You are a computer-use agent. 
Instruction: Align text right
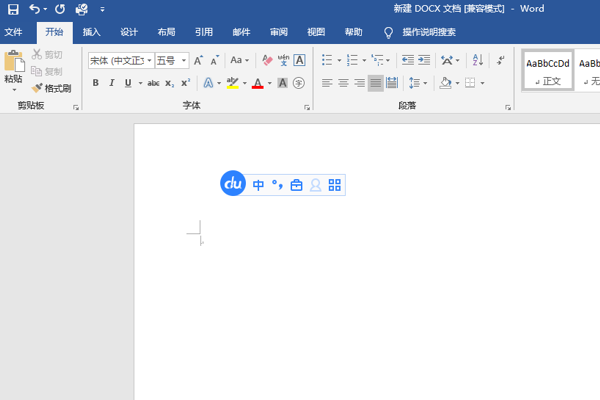(x=359, y=83)
